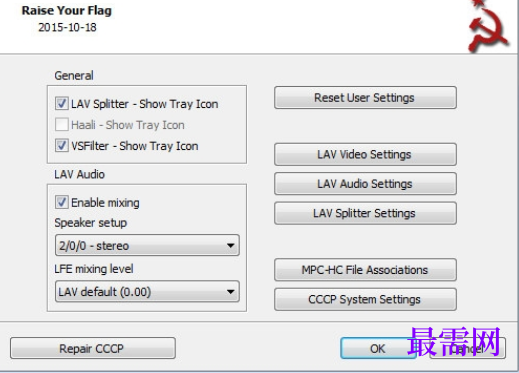
Task: Open CCCP System Settings
Action: click(365, 299)
